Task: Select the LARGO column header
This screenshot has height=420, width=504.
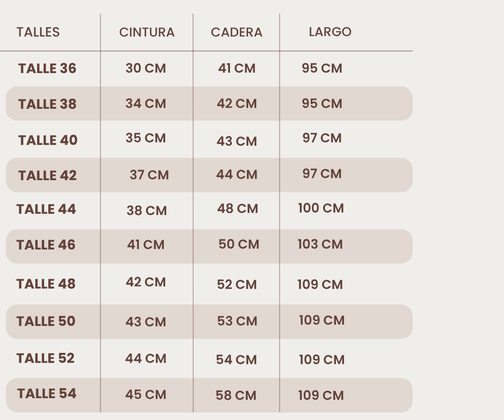Action: coord(330,32)
